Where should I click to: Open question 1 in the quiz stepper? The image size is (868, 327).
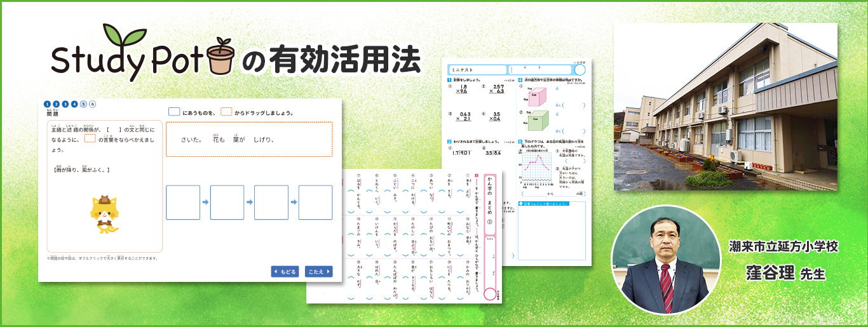tap(47, 104)
